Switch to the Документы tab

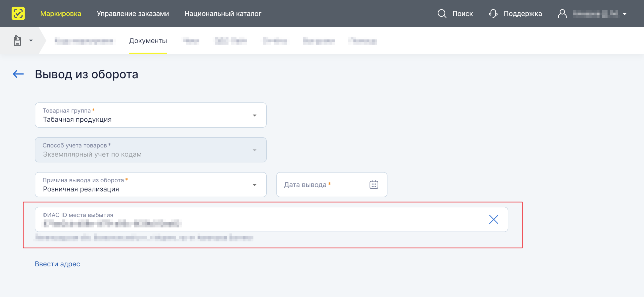click(x=148, y=41)
